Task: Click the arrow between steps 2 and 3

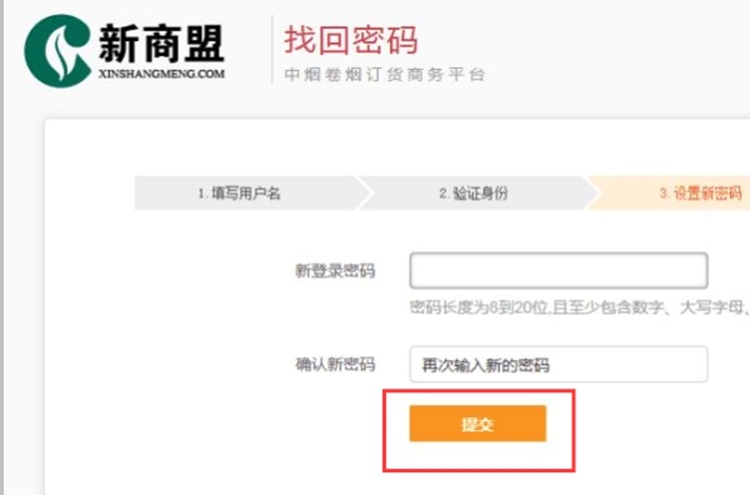Action: (591, 193)
